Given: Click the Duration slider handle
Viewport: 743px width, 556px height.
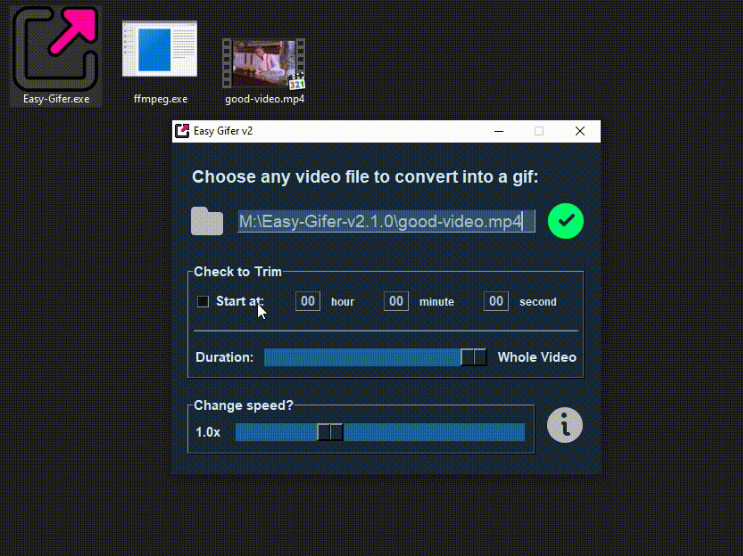Looking at the screenshot, I should click(x=473, y=357).
